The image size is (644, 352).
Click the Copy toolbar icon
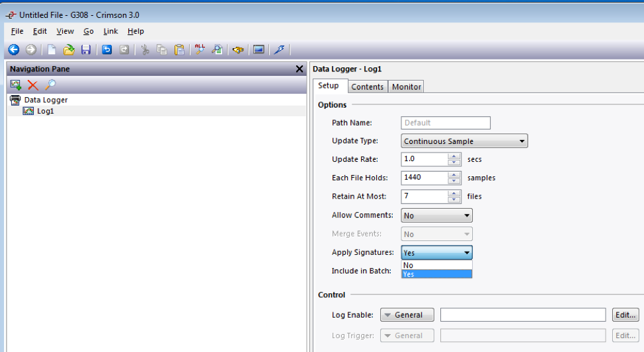click(162, 50)
